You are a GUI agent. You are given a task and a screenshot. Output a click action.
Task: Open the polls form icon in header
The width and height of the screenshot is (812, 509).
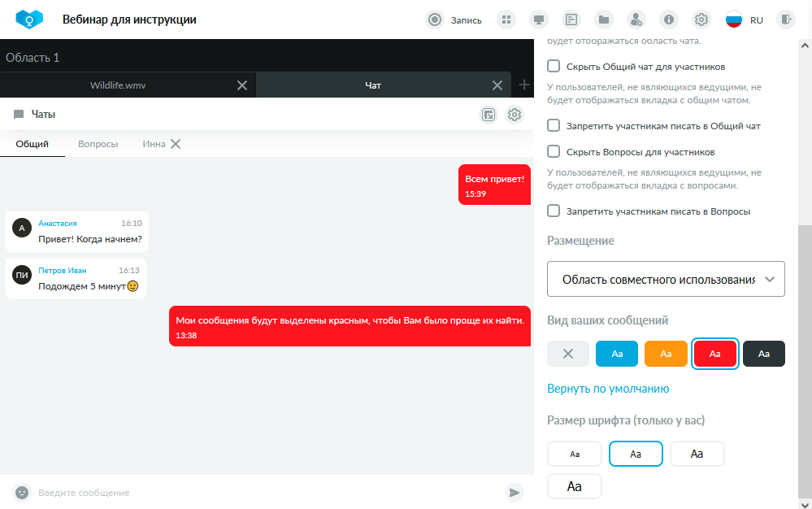coord(571,20)
